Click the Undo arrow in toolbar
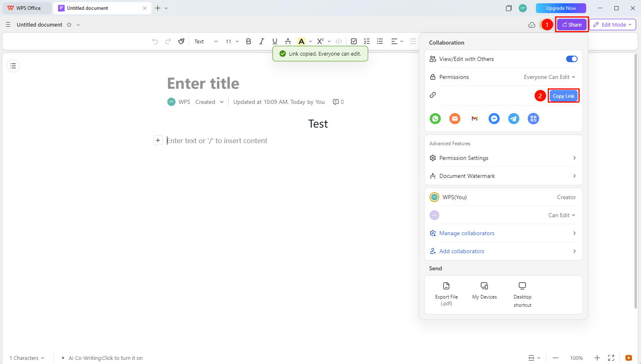641x364 pixels. click(x=155, y=41)
